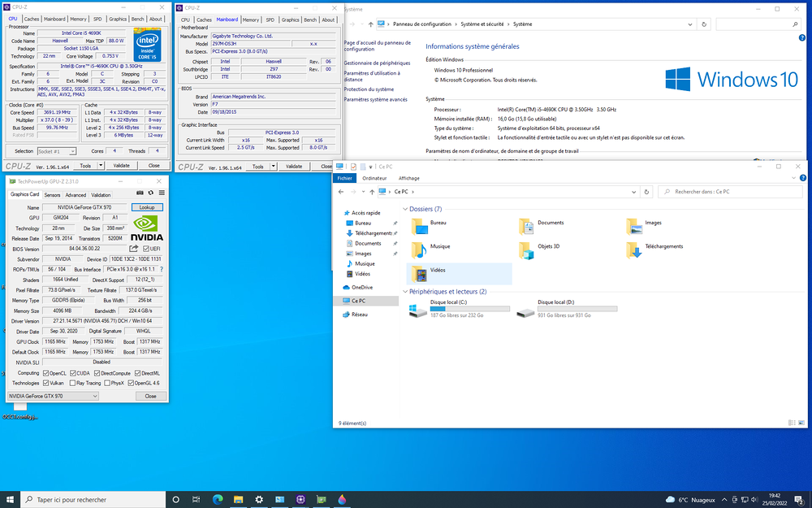The image size is (812, 508).
Task: Click the taskbar search box Taper ici pour rechercher
Action: pyautogui.click(x=93, y=500)
